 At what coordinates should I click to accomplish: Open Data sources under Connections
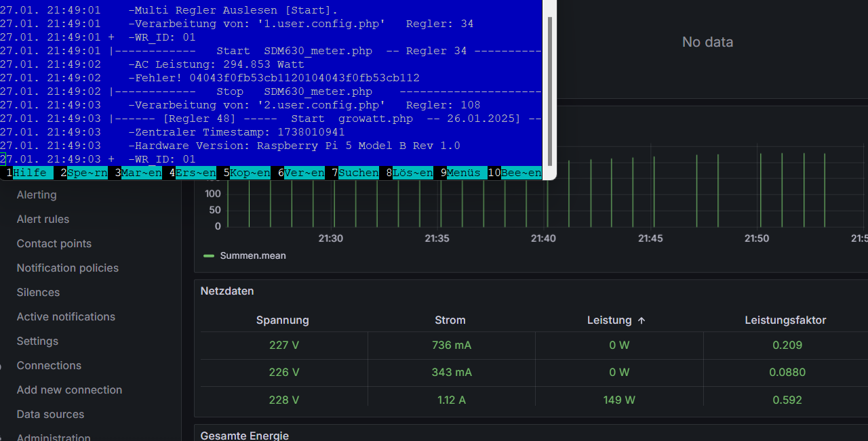[x=50, y=415]
